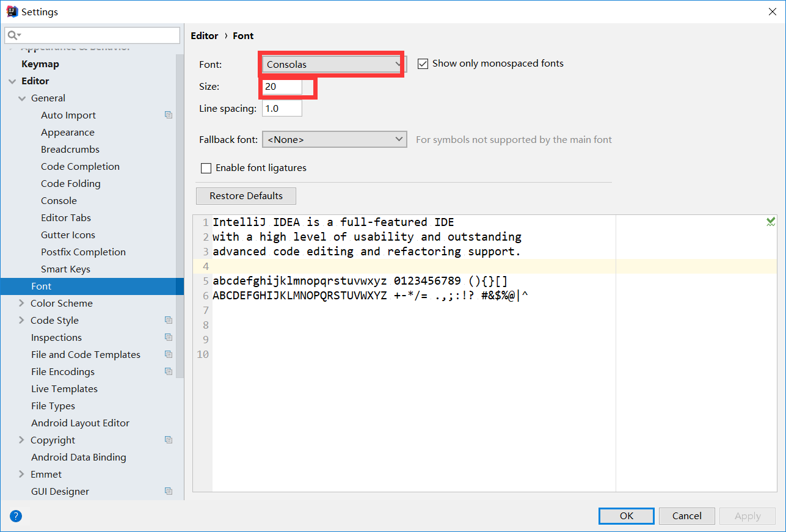Click the Editor breadcrumb link
The width and height of the screenshot is (786, 532).
pyautogui.click(x=205, y=36)
